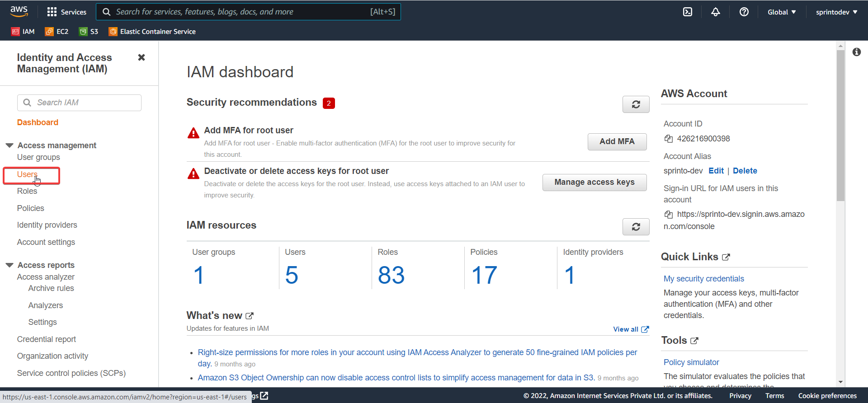
Task: Click the search magnifier in top bar
Action: (x=106, y=12)
